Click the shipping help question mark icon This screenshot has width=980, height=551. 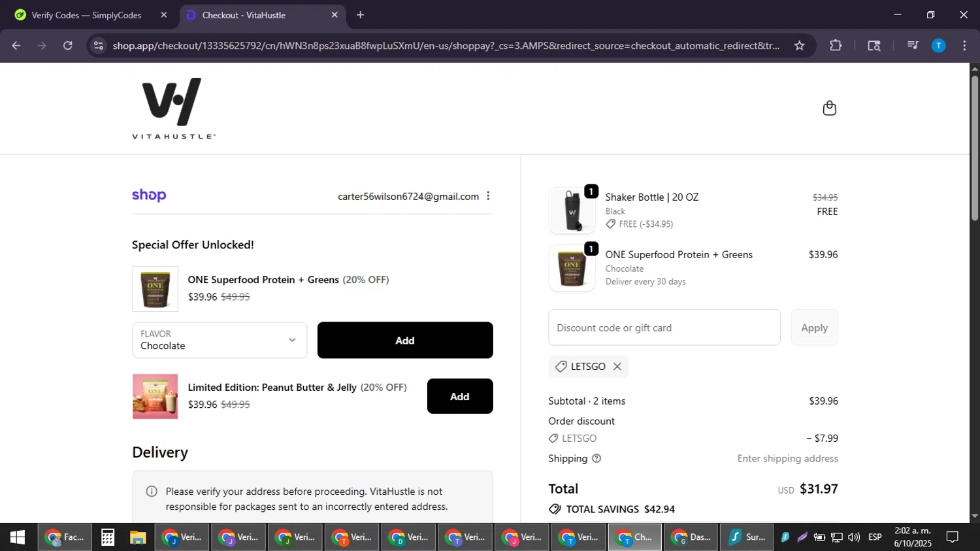point(596,459)
